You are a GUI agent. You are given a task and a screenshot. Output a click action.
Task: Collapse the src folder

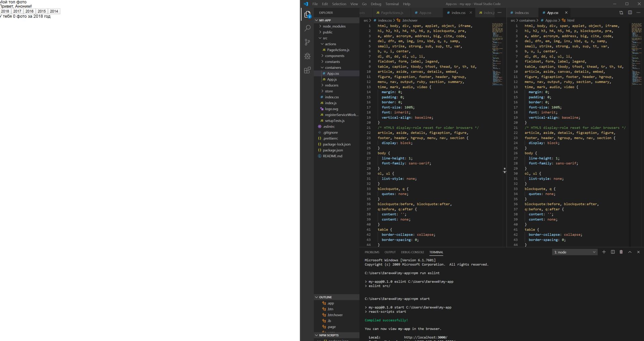[325, 38]
